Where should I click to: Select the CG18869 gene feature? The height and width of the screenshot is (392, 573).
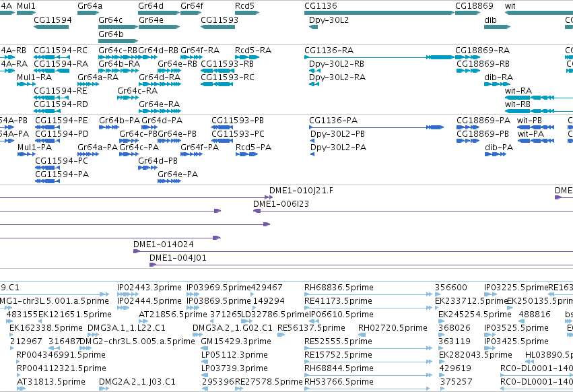(x=468, y=13)
